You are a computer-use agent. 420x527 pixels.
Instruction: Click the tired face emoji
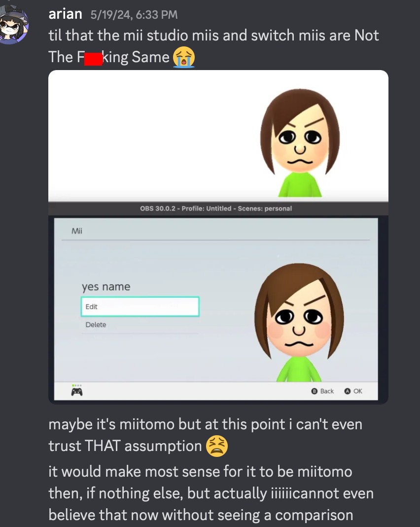click(216, 446)
